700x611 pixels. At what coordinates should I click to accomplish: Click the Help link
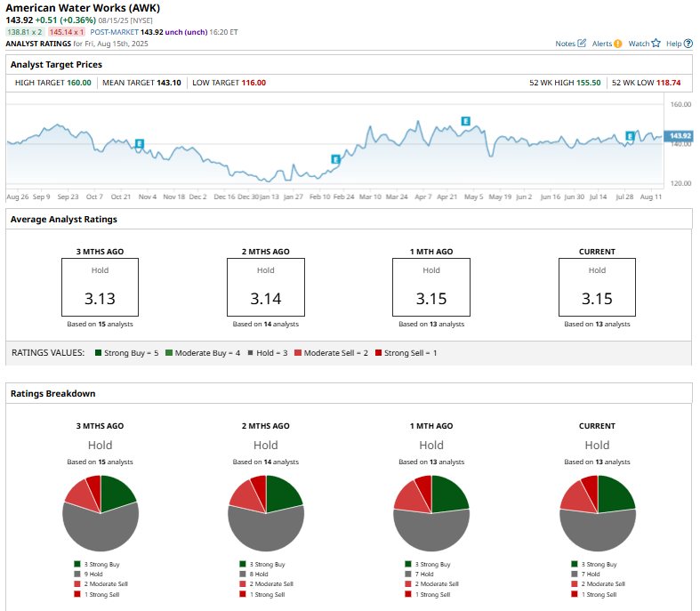pos(673,44)
